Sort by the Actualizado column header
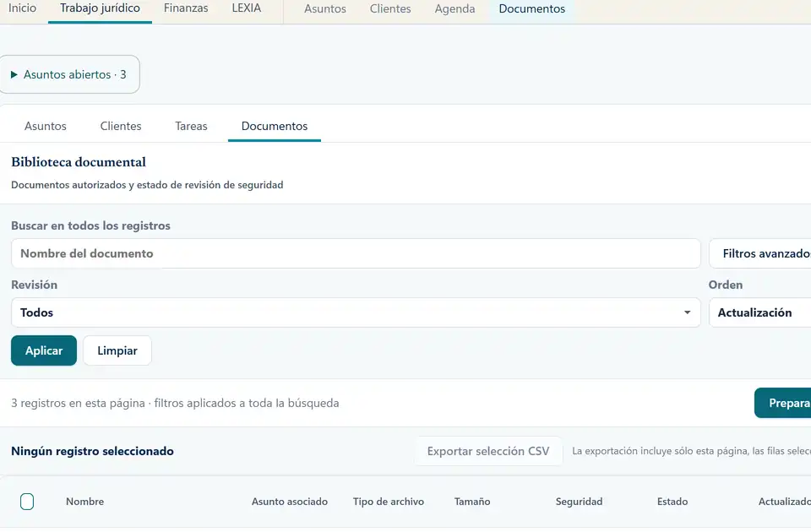811x532 pixels. click(784, 502)
